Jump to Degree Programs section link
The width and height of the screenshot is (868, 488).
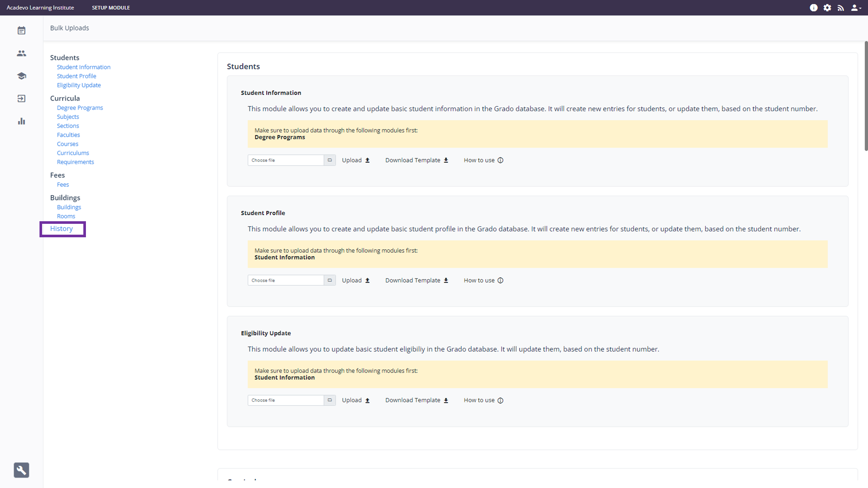[80, 108]
